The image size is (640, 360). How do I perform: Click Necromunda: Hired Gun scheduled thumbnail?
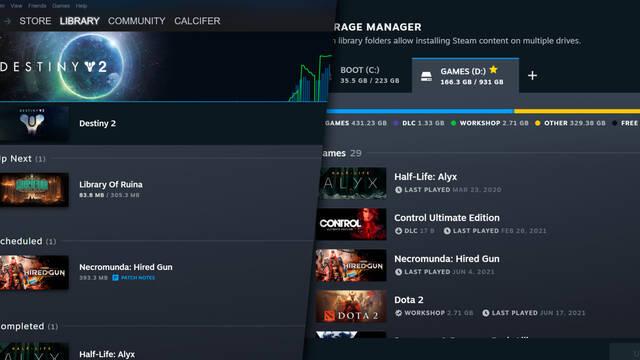(34, 273)
